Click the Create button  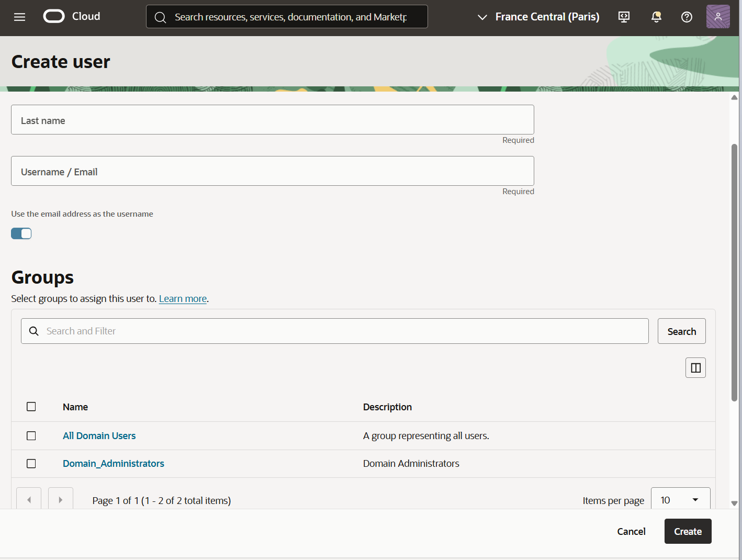click(x=688, y=531)
